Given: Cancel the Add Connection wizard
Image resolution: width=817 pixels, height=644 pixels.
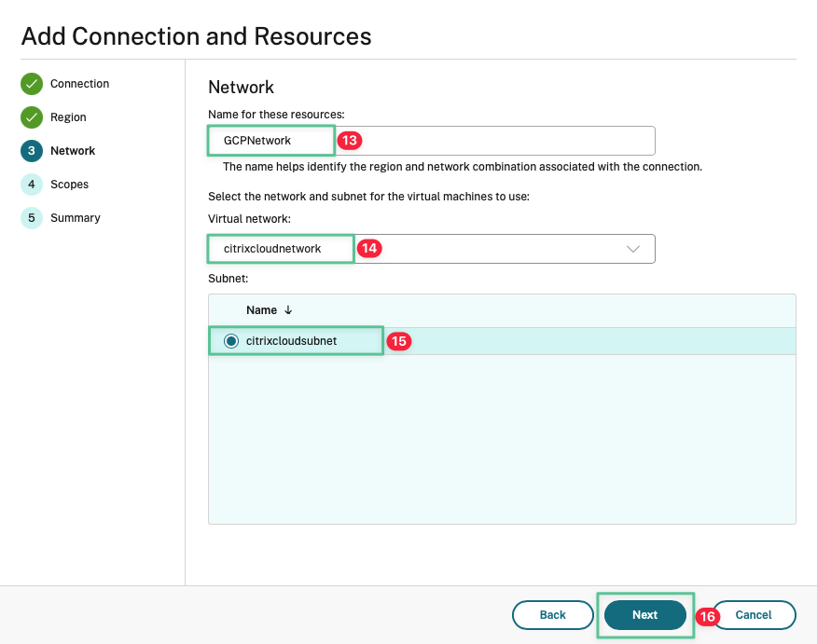Looking at the screenshot, I should tap(754, 615).
